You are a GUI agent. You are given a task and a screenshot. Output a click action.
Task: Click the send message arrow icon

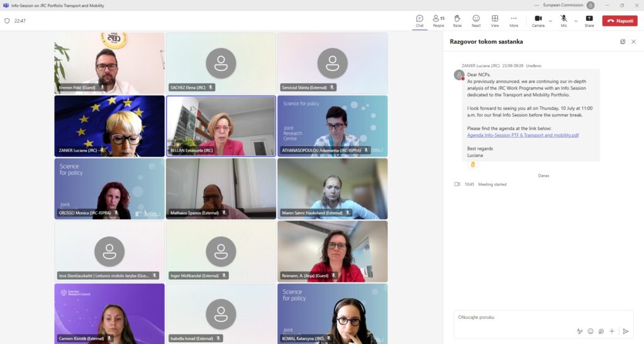pos(625,331)
